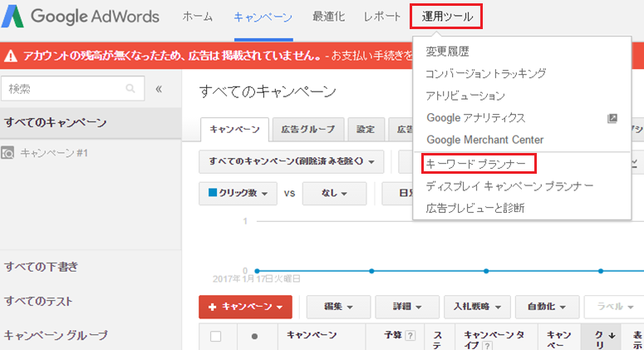The width and height of the screenshot is (644, 350).
Task: Open すべてのテスト in the sidebar
Action: click(38, 301)
